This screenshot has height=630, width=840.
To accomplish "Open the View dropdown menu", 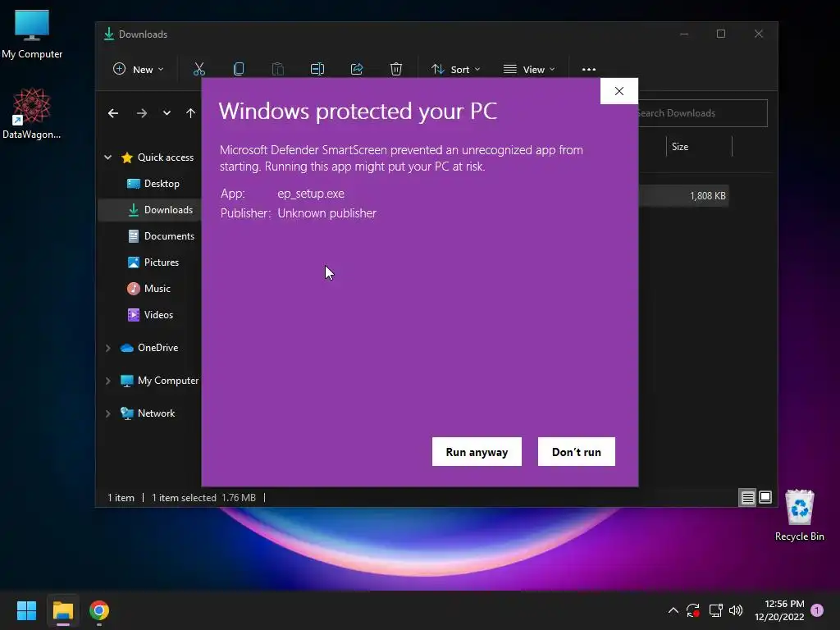I will [x=529, y=69].
